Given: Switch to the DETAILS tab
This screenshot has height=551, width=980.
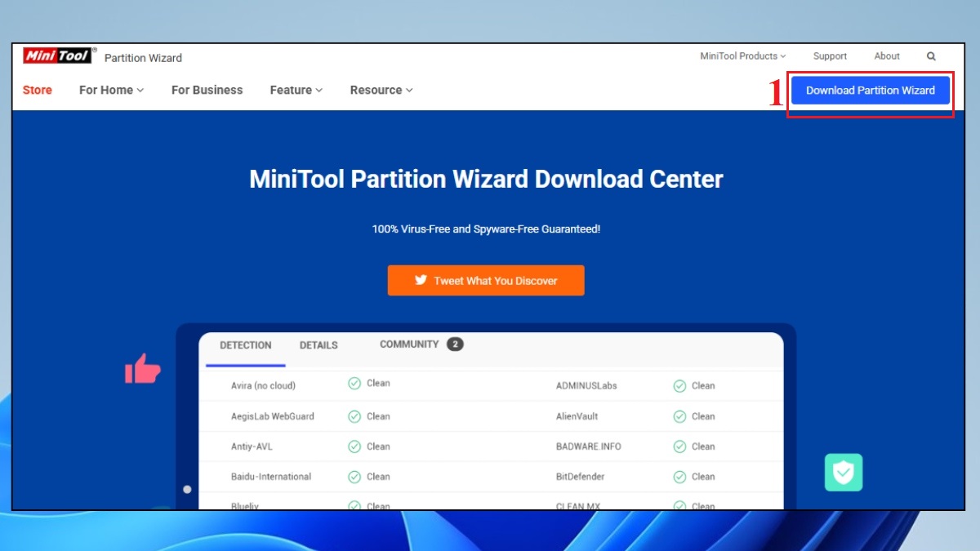Looking at the screenshot, I should tap(318, 345).
